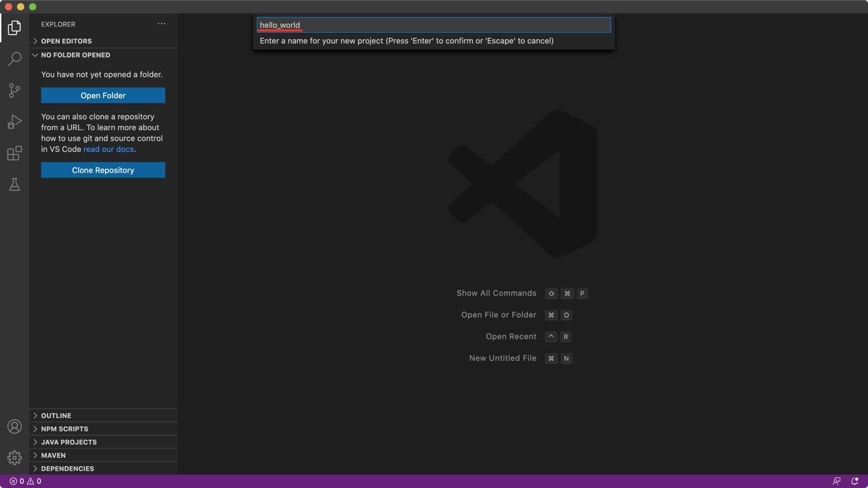The width and height of the screenshot is (868, 488).
Task: Click the Open Folder button
Action: click(103, 95)
